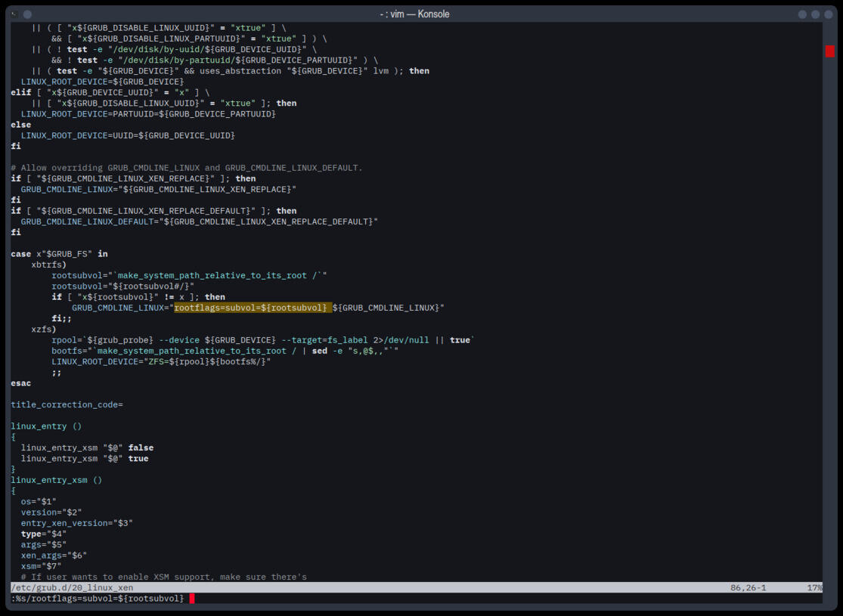Click the 17% scroll percentage in status line

coord(814,587)
